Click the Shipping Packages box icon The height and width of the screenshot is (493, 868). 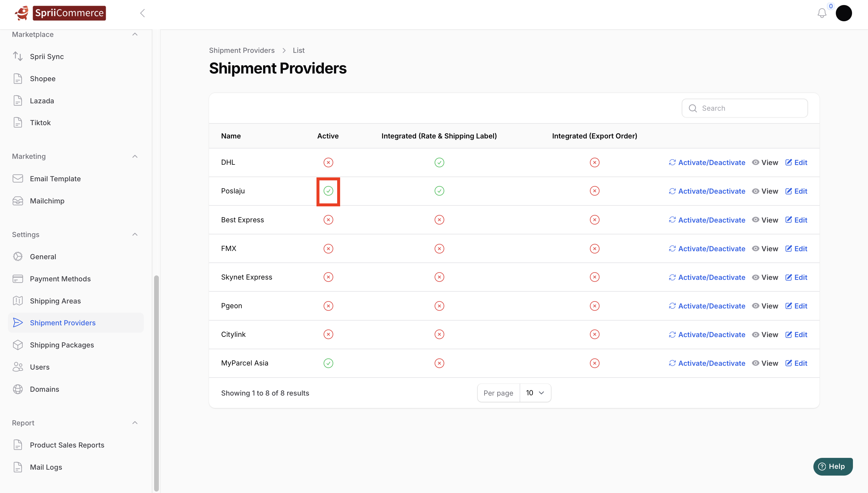(x=18, y=345)
